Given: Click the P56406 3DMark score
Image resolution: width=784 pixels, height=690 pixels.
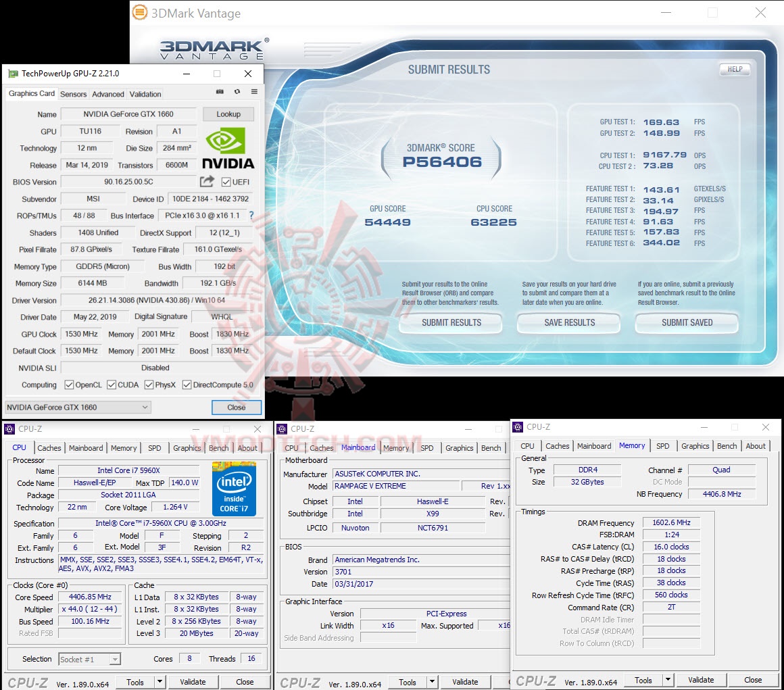Looking at the screenshot, I should tap(442, 162).
